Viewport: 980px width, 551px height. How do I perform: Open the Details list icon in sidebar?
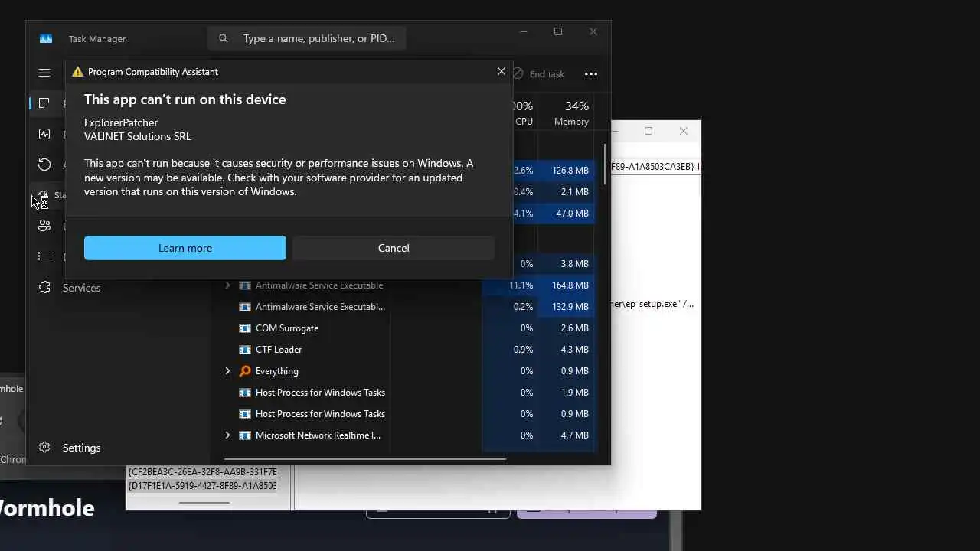(44, 256)
